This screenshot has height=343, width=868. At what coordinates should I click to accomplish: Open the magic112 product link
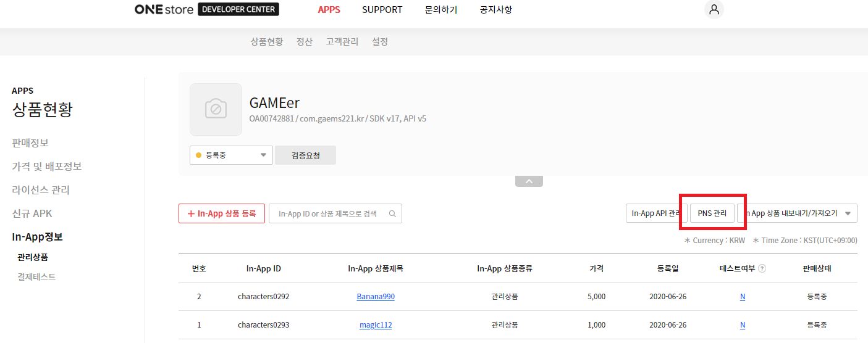coord(376,325)
